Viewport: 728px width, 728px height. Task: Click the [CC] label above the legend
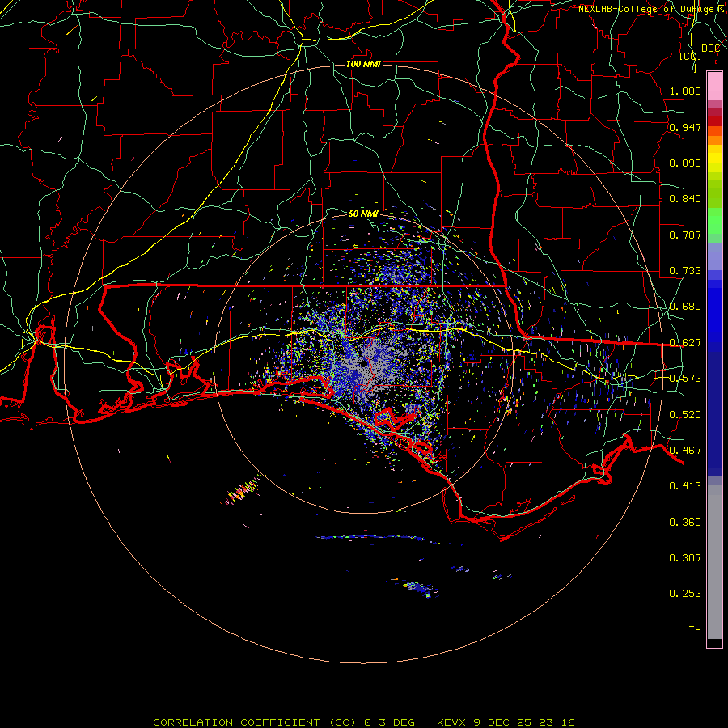691,56
